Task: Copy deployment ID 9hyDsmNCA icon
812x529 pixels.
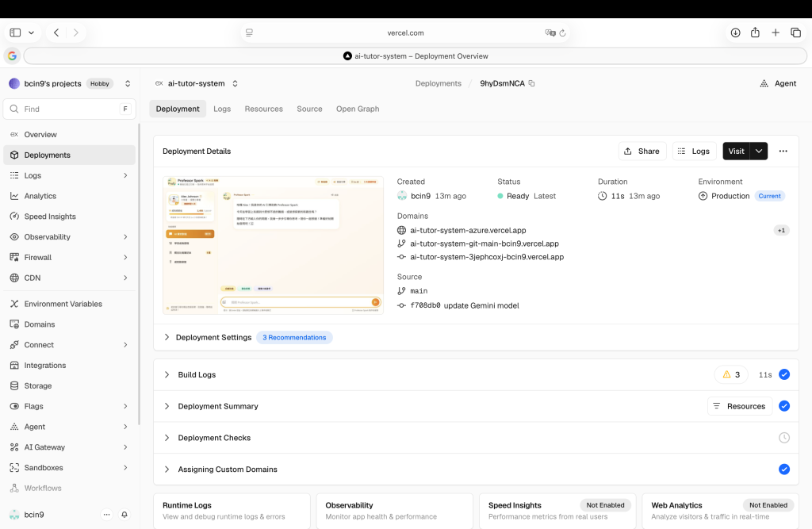Action: 531,83
